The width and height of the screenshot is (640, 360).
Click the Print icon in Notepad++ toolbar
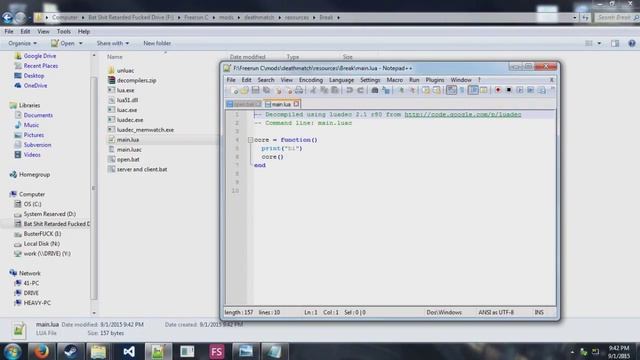point(299,90)
